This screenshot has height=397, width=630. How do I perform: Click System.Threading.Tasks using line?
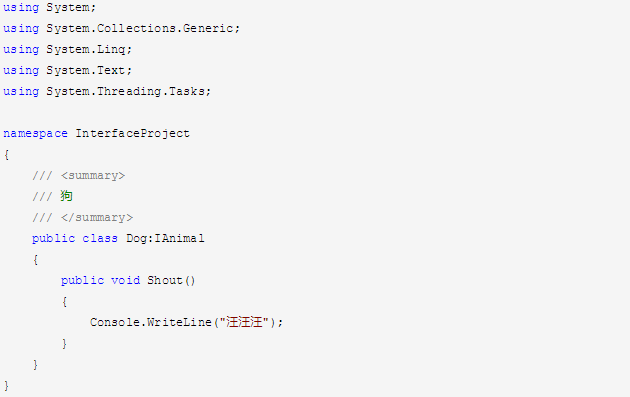[x=107, y=92]
